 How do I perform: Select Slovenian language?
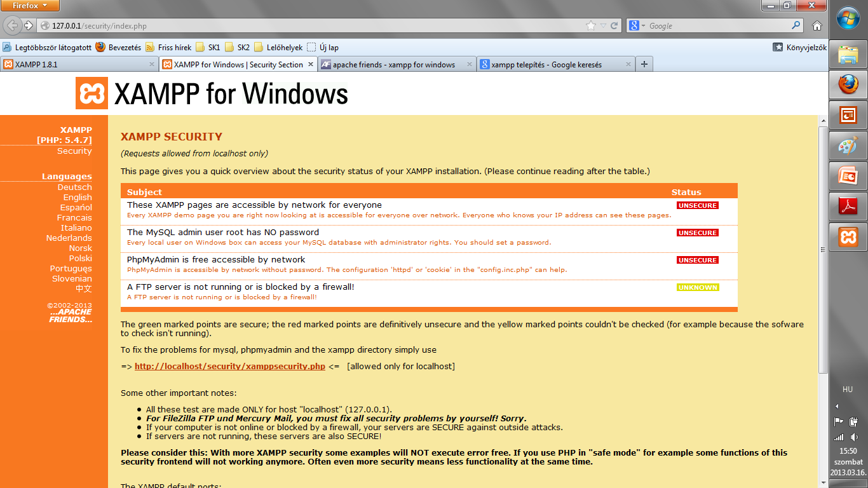tap(72, 279)
